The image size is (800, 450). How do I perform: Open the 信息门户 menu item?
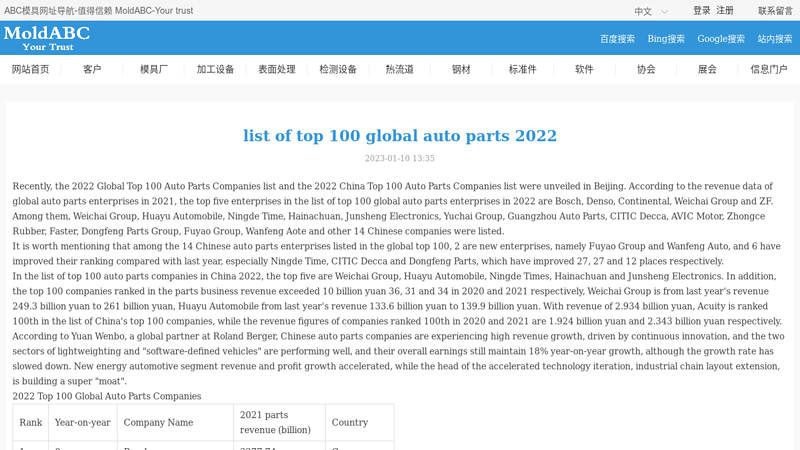point(768,69)
